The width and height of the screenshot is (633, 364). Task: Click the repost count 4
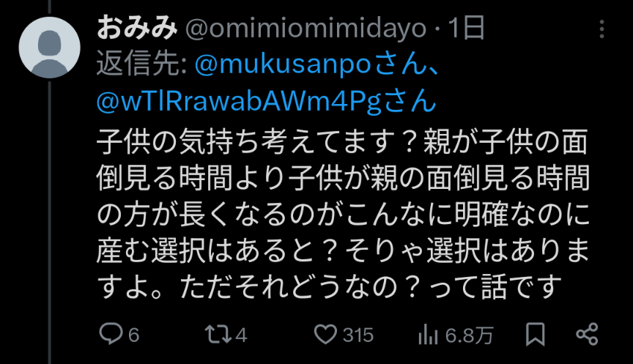point(241,335)
